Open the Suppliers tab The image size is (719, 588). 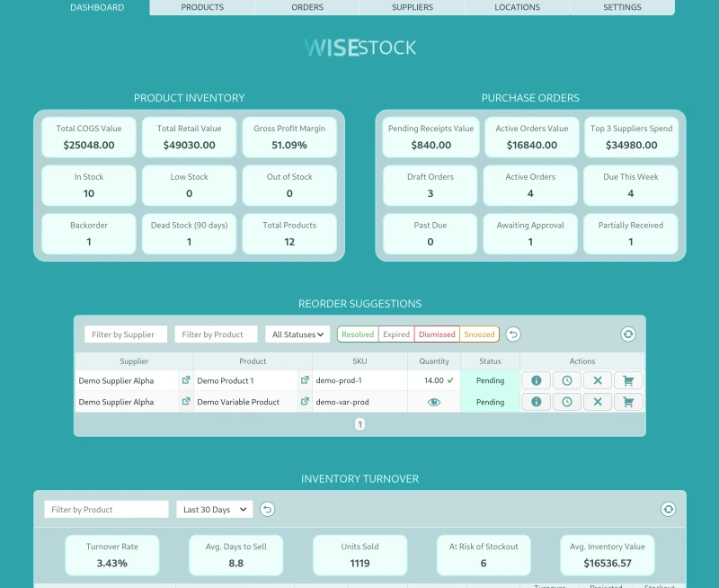413,7
